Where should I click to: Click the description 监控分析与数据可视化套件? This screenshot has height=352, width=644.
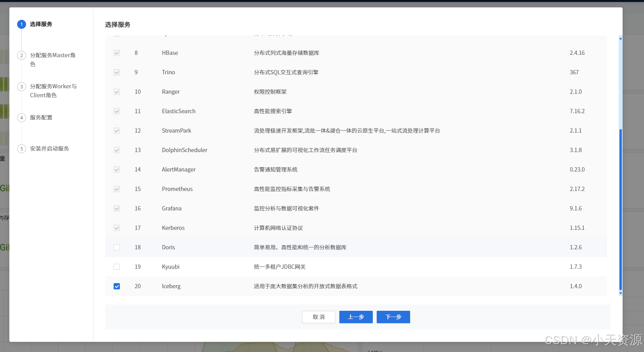286,208
